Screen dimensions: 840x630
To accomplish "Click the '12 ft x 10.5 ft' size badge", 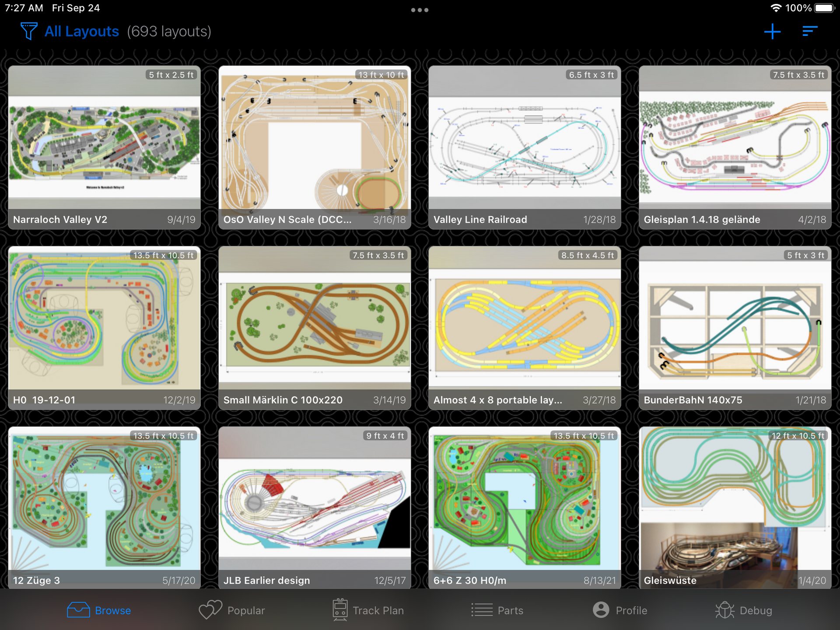I will [x=798, y=436].
